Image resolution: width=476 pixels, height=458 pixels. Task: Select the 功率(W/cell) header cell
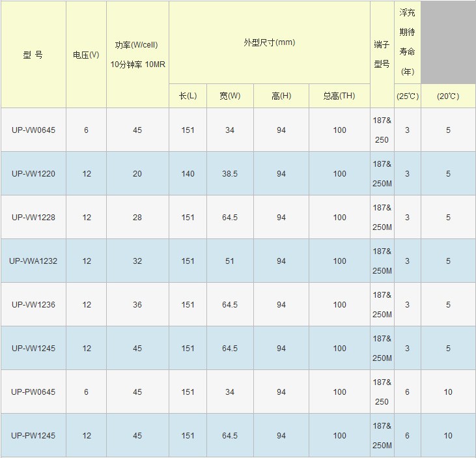pos(138,55)
